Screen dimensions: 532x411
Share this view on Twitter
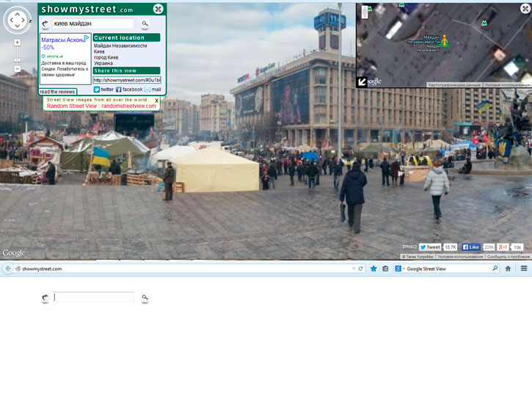click(102, 89)
